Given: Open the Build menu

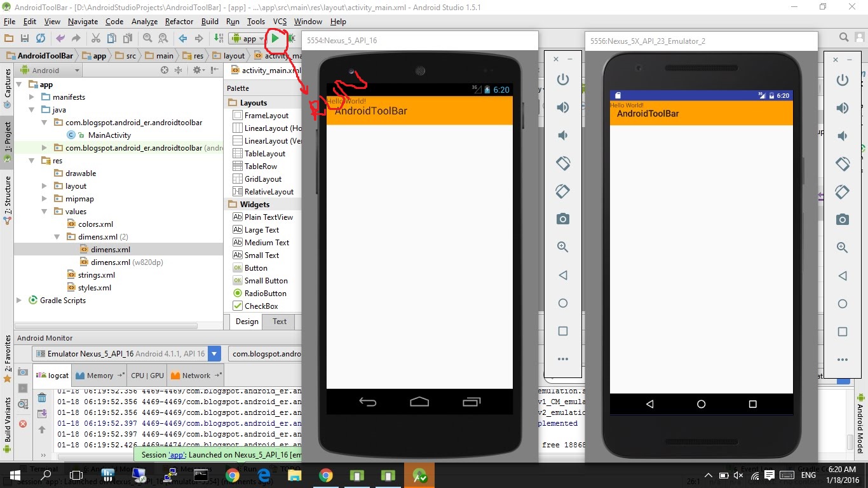Looking at the screenshot, I should click(210, 21).
